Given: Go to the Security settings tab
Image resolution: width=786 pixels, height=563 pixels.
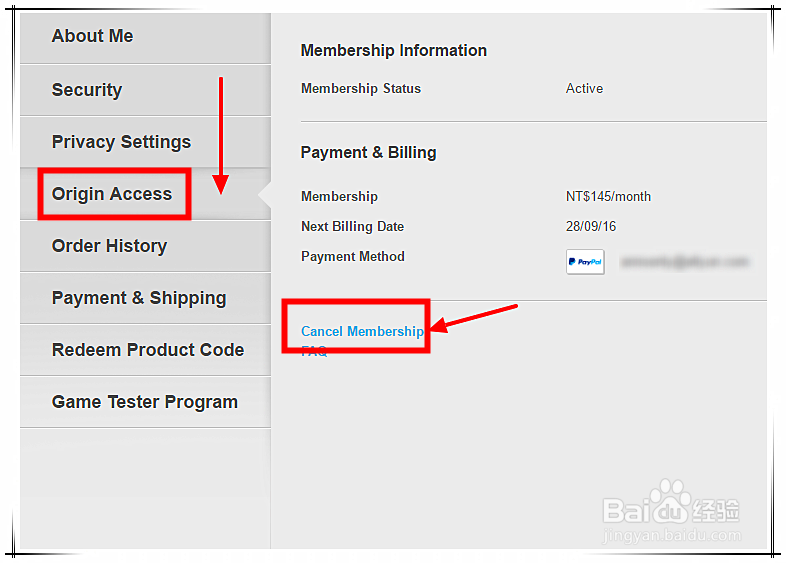Looking at the screenshot, I should click(87, 90).
